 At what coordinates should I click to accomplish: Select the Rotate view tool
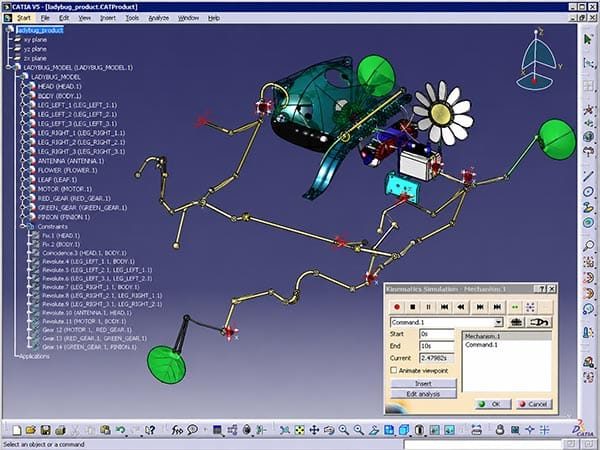pos(329,430)
